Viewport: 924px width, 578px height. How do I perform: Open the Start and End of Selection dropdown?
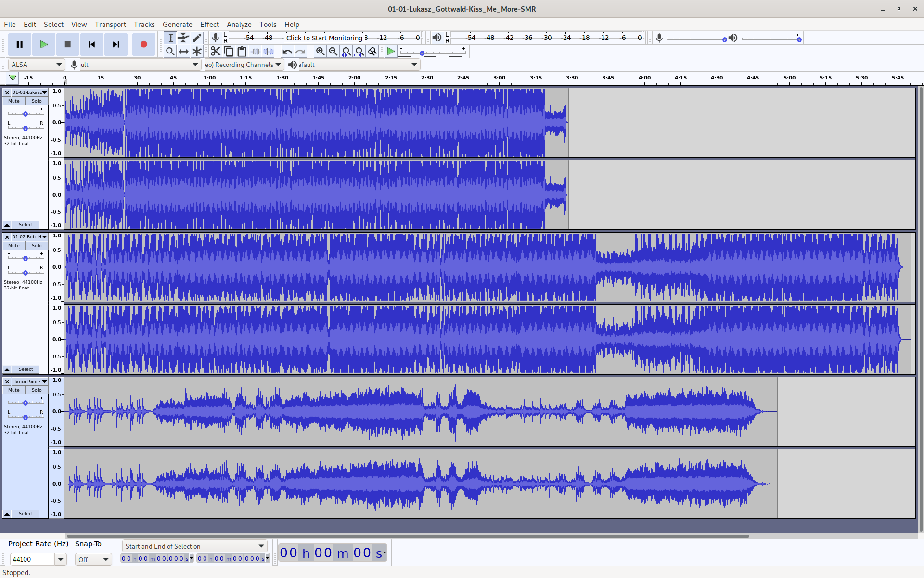tap(194, 546)
